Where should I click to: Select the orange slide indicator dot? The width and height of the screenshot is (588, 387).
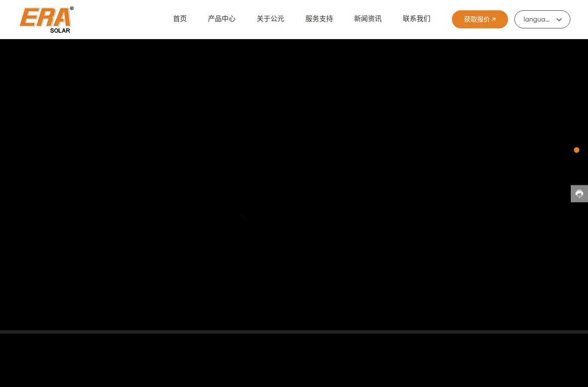click(577, 150)
